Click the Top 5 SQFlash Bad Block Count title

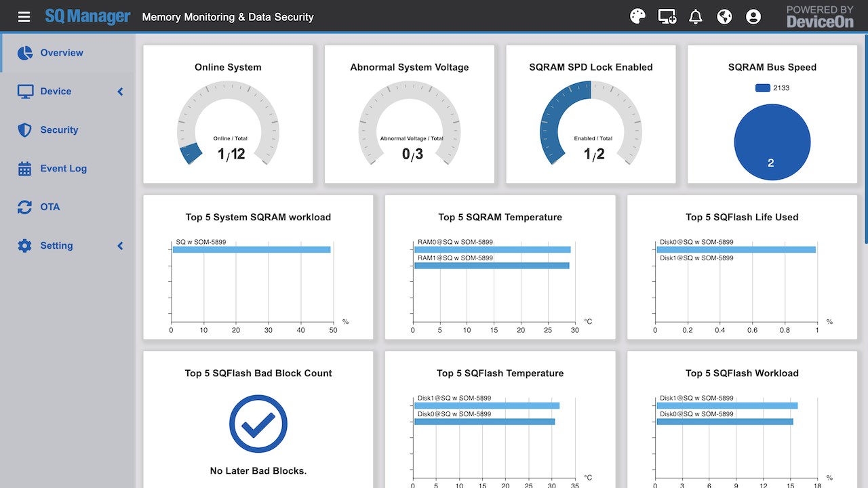(258, 373)
